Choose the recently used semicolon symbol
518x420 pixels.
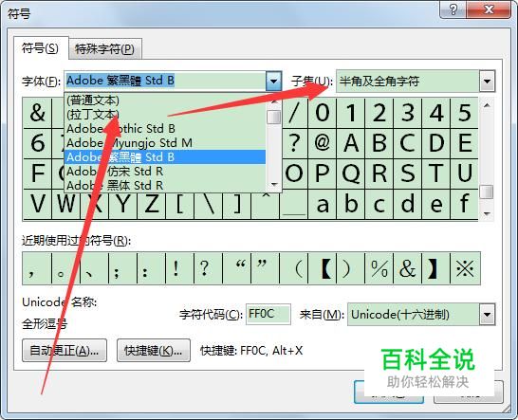122,268
